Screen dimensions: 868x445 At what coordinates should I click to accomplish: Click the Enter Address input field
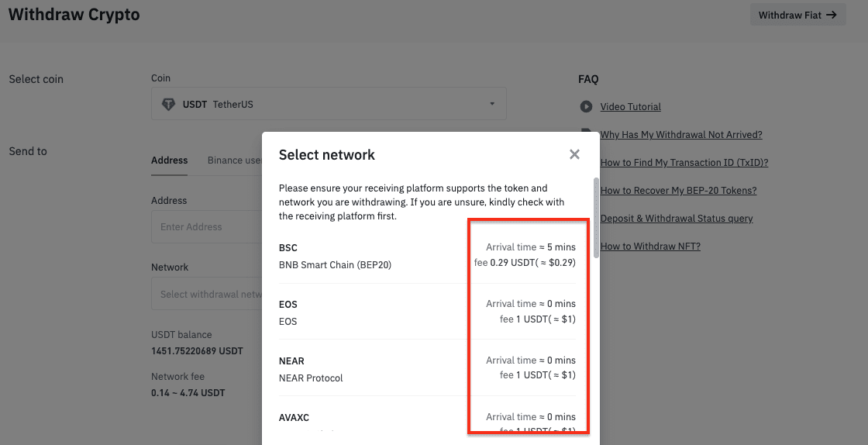(206, 227)
